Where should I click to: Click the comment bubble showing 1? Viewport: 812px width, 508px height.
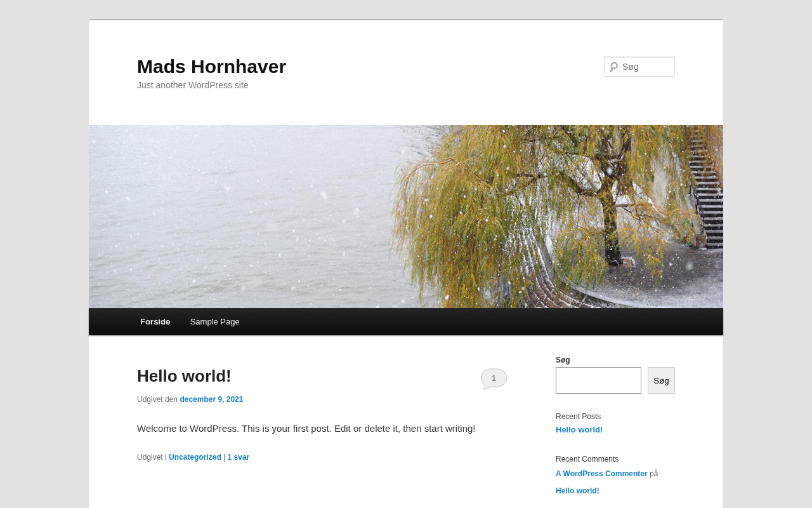tap(494, 378)
